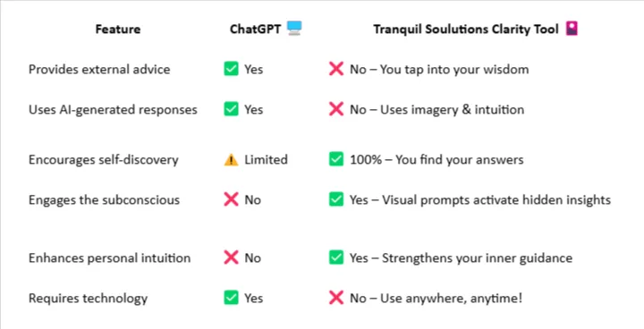This screenshot has height=329, width=644.
Task: Click the computer icon beside ChatGPT header
Action: coord(294,29)
